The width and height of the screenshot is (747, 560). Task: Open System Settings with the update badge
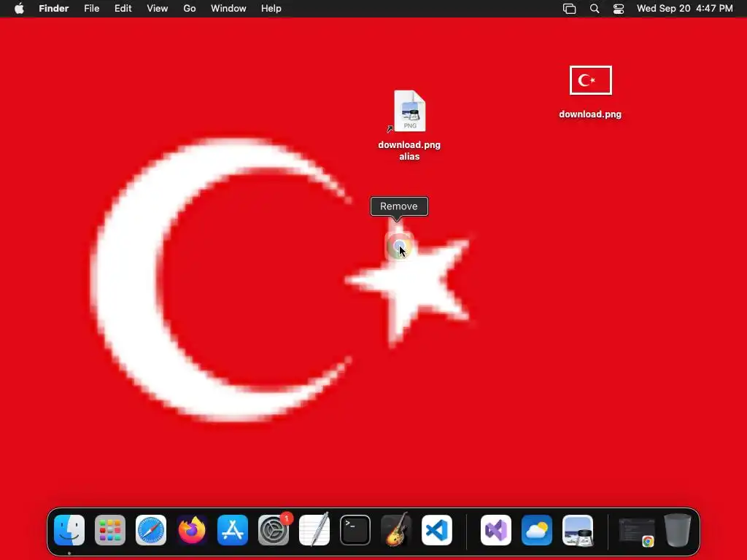[274, 530]
